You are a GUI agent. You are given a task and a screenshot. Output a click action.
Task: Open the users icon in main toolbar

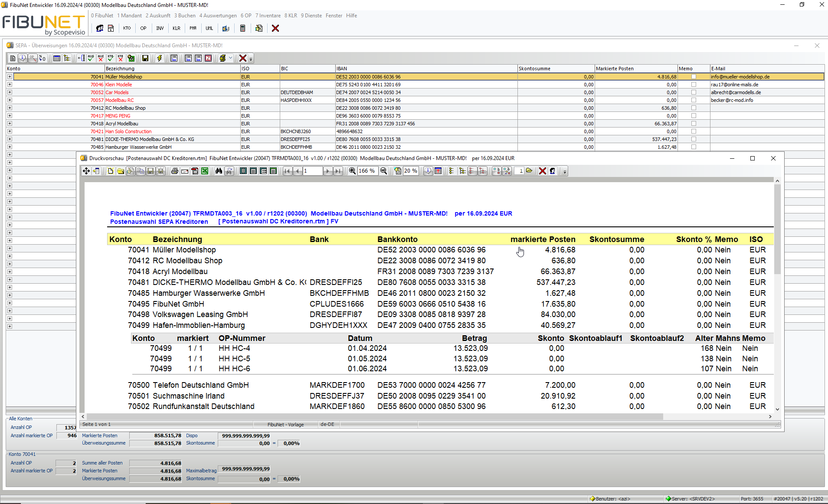tap(100, 28)
